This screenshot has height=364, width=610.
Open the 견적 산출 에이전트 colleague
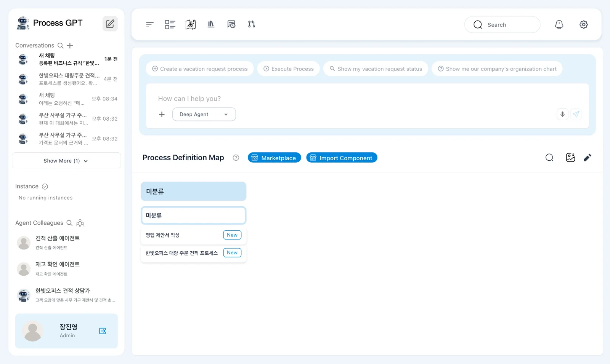[66, 243]
